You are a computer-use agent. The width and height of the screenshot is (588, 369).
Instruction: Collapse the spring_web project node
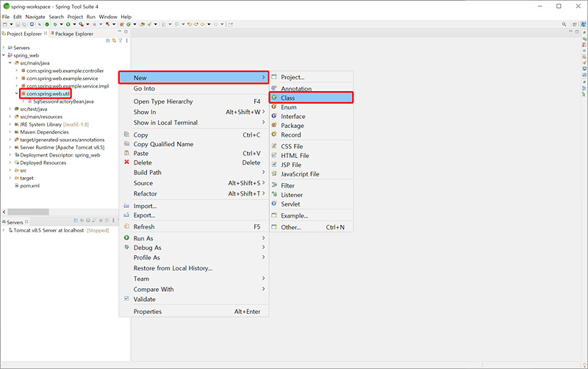click(4, 55)
